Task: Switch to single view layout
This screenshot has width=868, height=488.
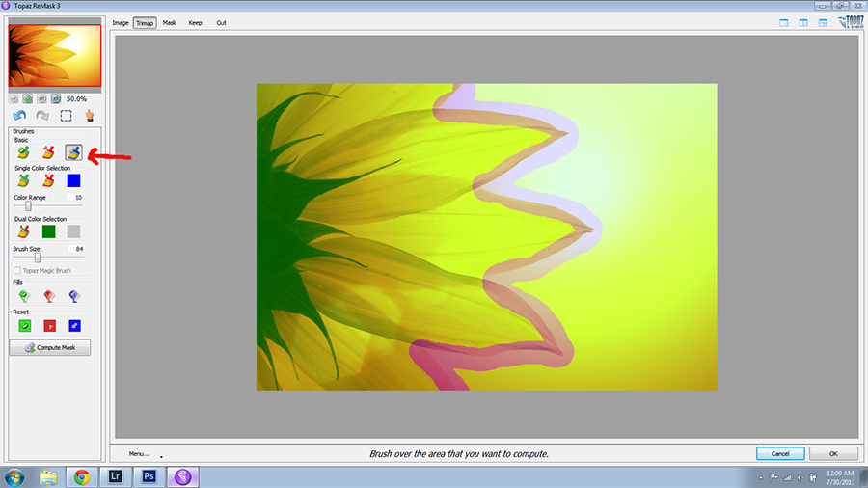Action: pos(784,22)
